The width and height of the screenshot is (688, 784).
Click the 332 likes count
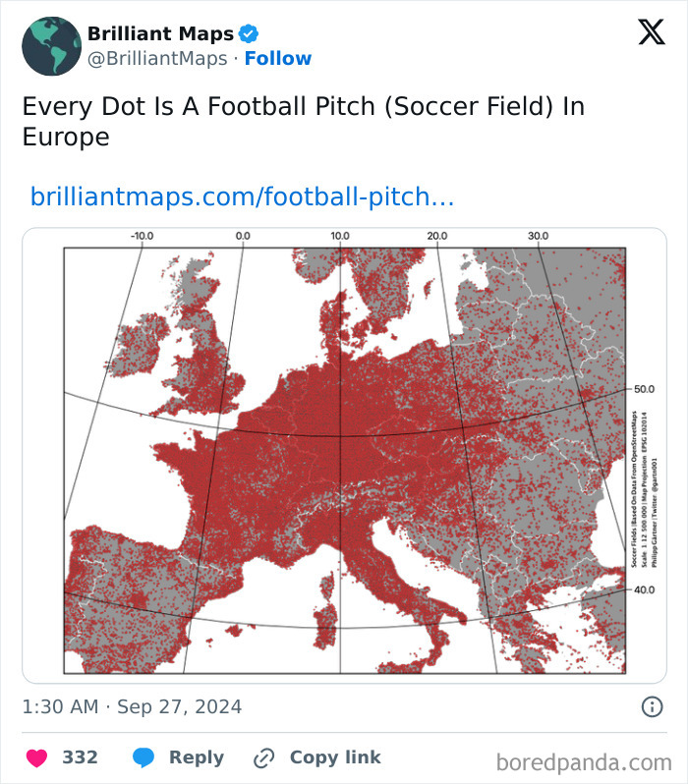click(x=80, y=757)
